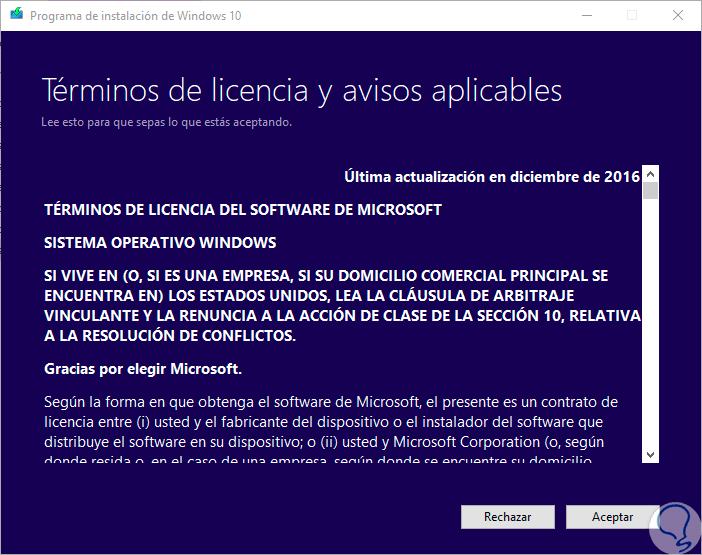Minimize the Windows 10 setup window
The height and width of the screenshot is (555, 702).
click(587, 16)
